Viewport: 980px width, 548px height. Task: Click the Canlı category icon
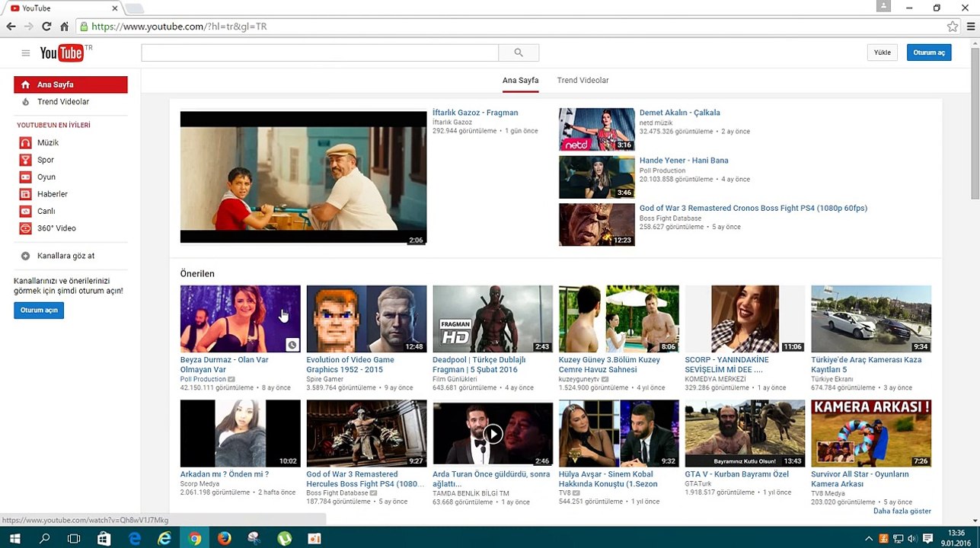point(25,211)
